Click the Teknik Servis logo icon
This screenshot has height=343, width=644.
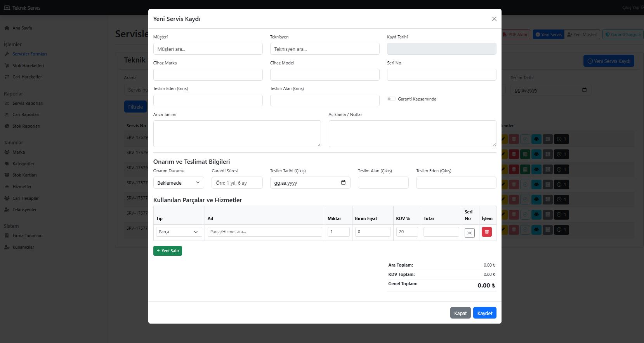[x=7, y=8]
